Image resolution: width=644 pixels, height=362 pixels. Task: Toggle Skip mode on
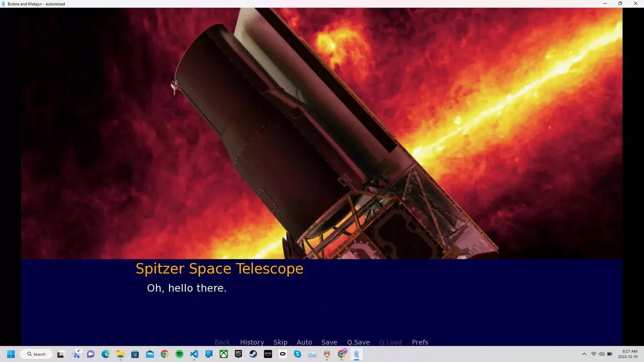click(280, 342)
